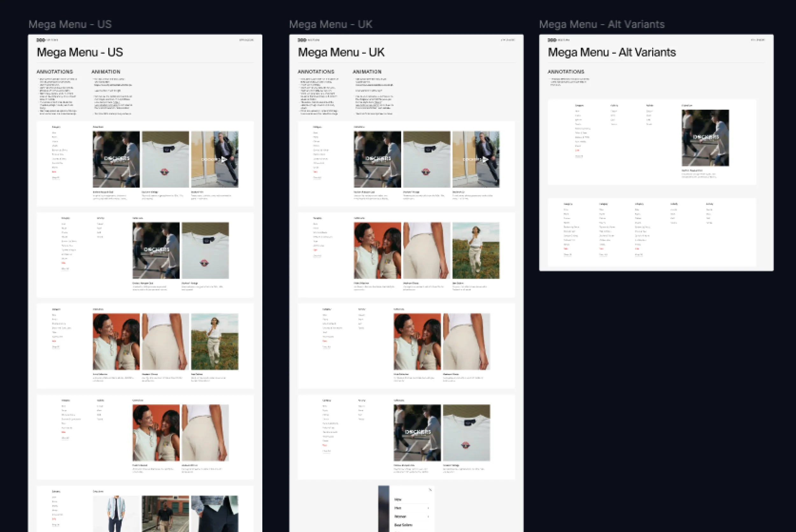Expand the Men chevron in the mobile menu
796x532 pixels.
428,508
